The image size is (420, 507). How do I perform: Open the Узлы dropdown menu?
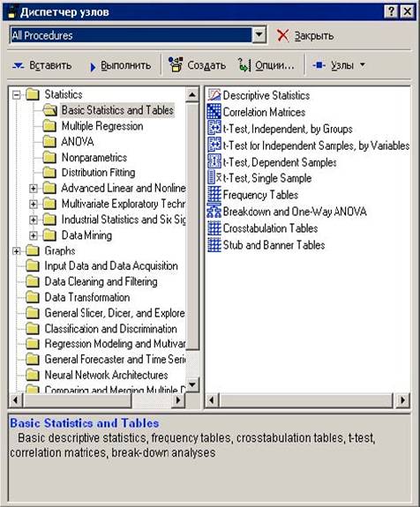pyautogui.click(x=339, y=65)
